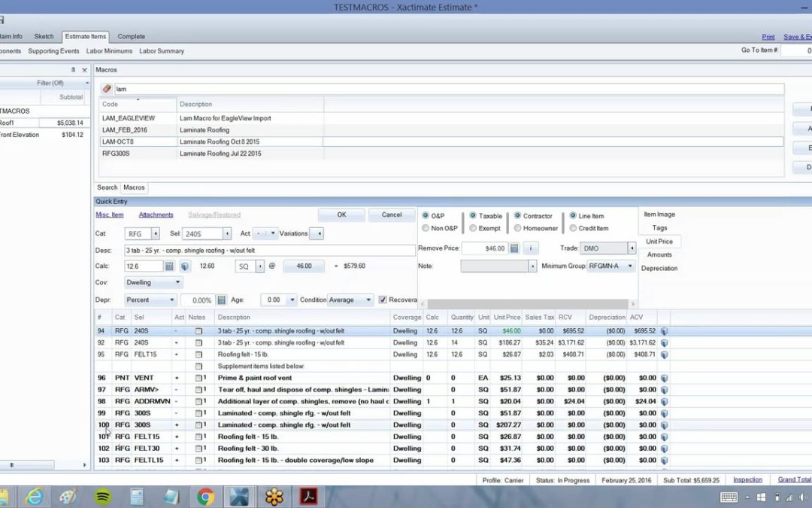
Task: Click the Desc description text field
Action: (269, 251)
